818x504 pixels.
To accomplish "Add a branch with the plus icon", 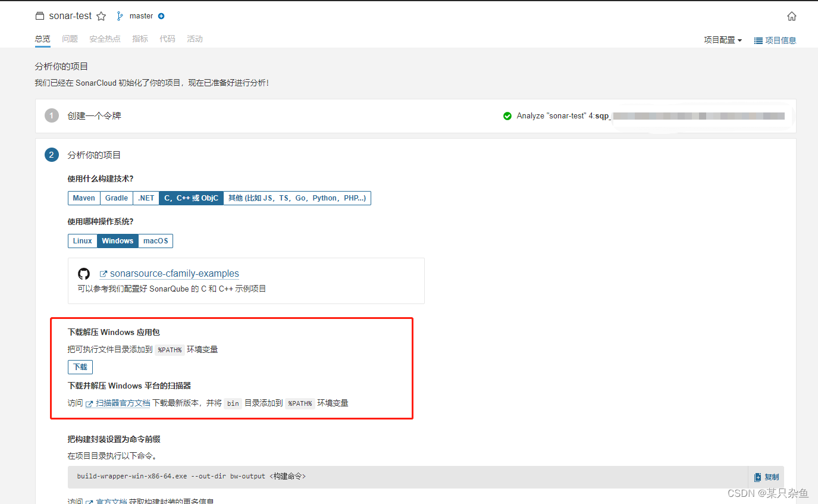I will tap(161, 16).
